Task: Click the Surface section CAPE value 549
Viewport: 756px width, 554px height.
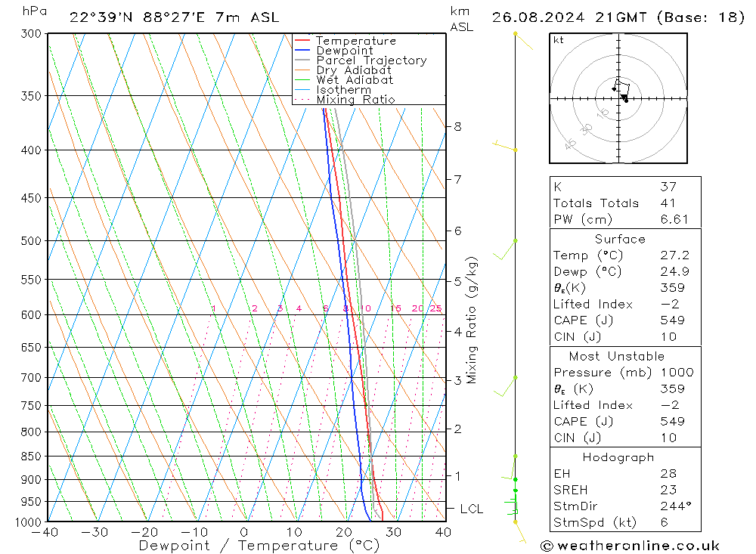Action: tap(673, 320)
